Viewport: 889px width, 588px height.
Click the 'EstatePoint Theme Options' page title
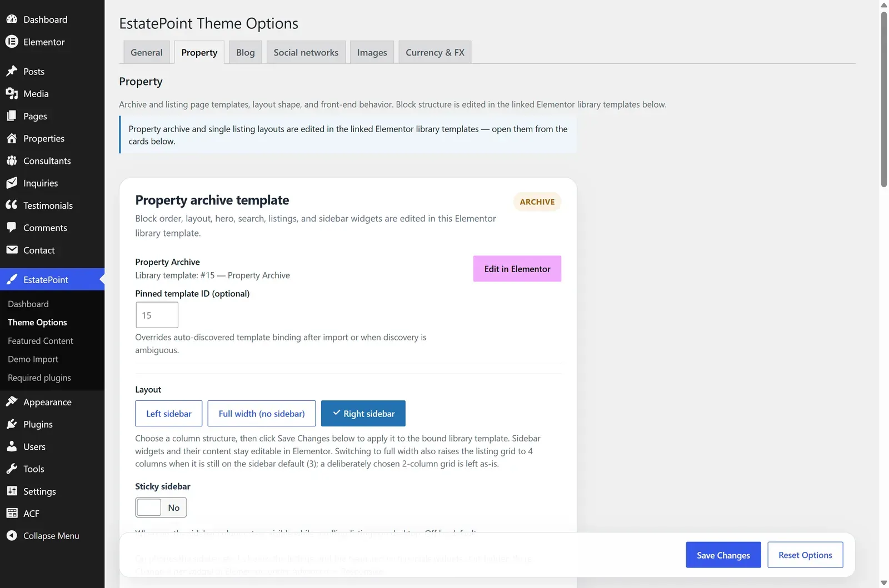(209, 23)
